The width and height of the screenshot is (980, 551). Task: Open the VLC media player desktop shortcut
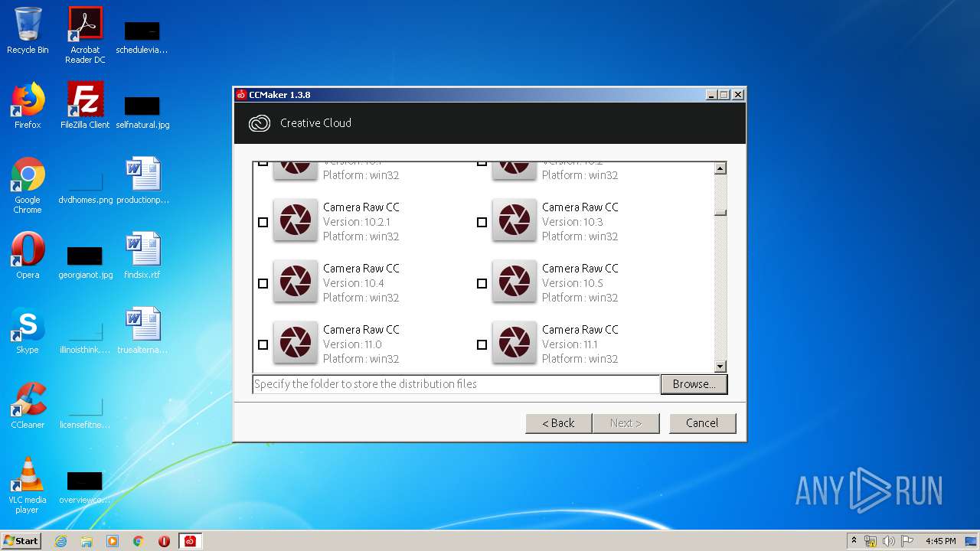pos(28,485)
